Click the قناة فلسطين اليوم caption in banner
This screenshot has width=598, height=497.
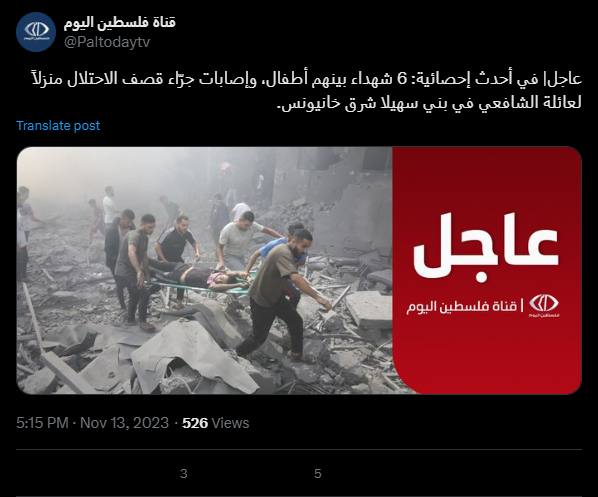coord(461,306)
